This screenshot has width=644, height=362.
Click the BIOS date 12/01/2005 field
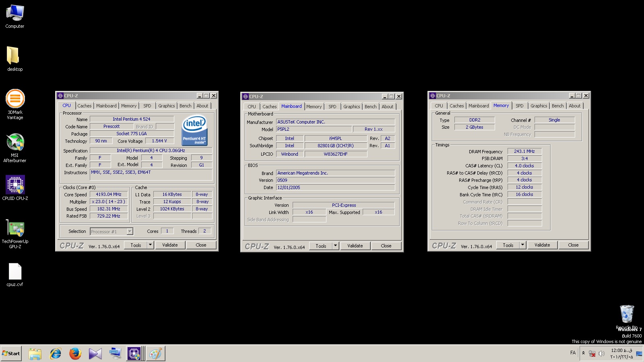click(x=336, y=187)
